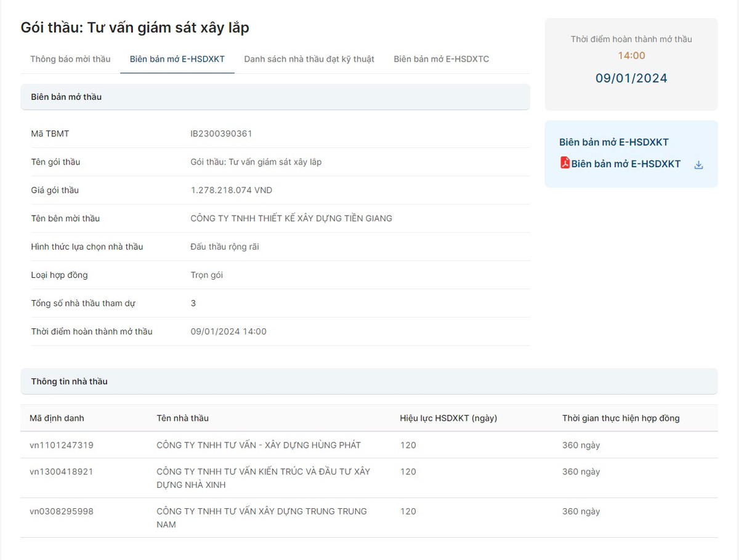This screenshot has height=560, width=739.
Task: Click the red PDF file icon
Action: (565, 163)
